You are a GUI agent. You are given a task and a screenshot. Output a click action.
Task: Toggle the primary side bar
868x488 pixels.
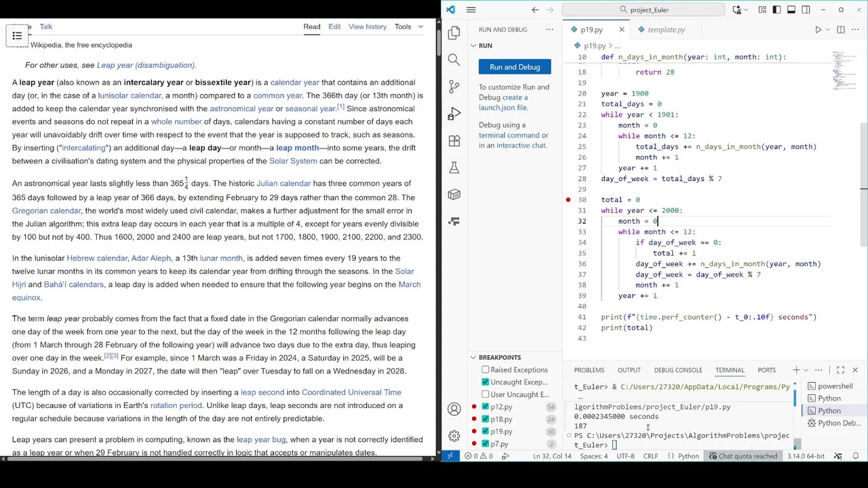[x=776, y=9]
